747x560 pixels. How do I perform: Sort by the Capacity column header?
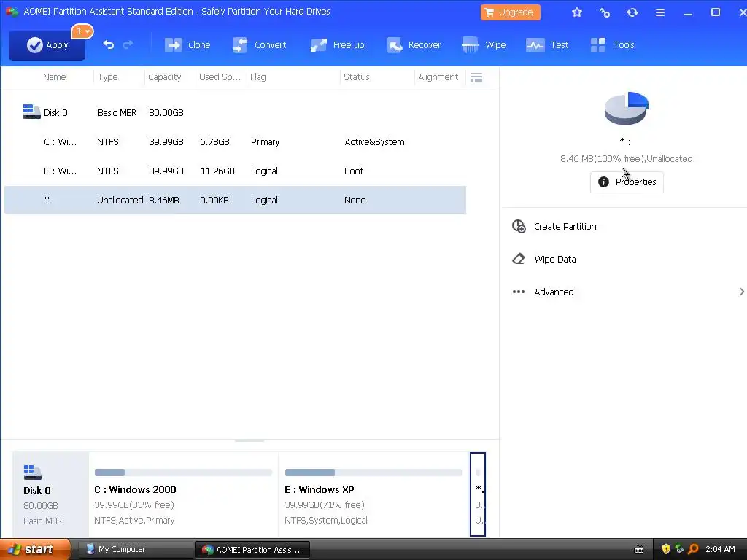(164, 77)
